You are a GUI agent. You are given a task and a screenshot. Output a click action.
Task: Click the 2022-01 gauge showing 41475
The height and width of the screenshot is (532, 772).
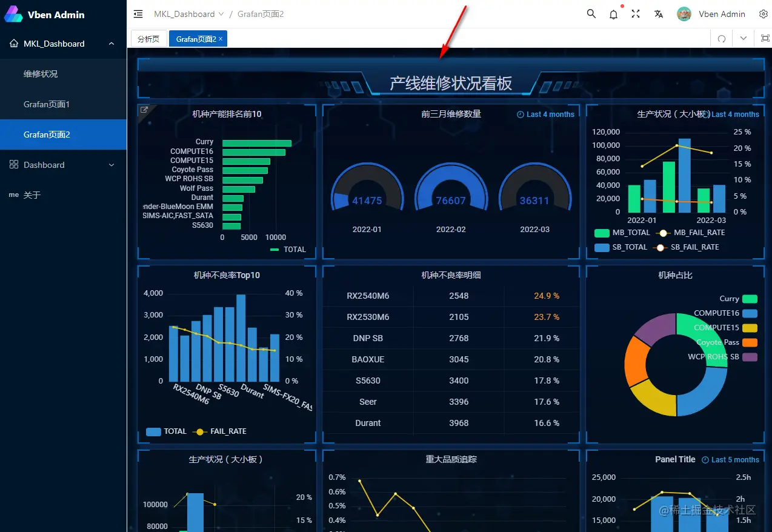tap(367, 188)
